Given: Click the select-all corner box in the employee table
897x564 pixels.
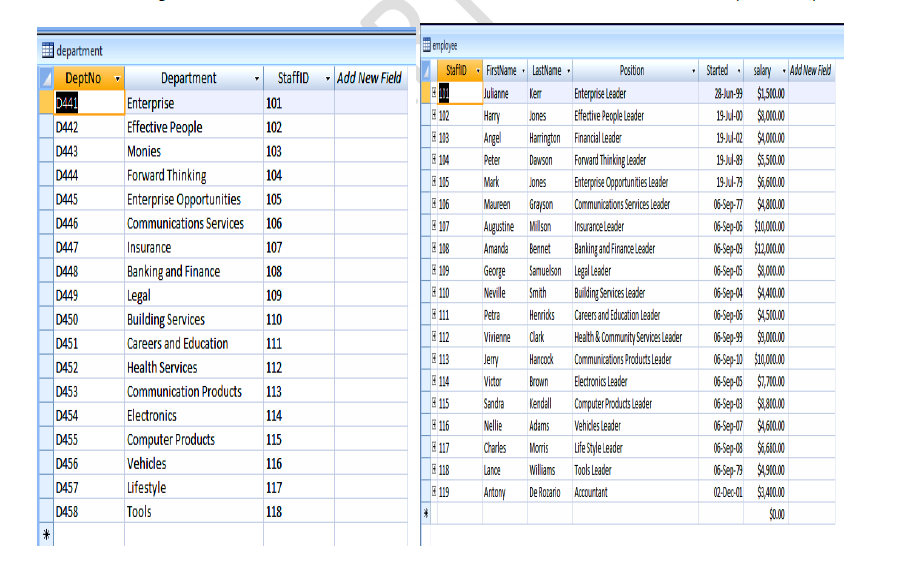Looking at the screenshot, I should [x=427, y=71].
